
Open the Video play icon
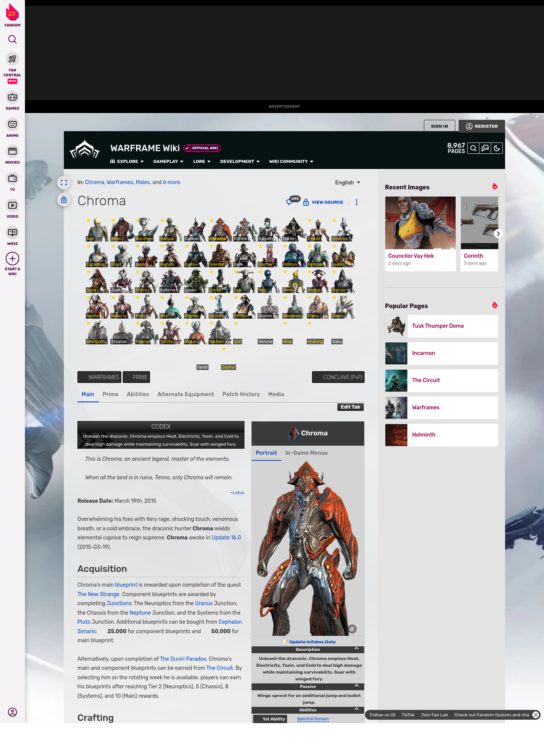click(12, 205)
